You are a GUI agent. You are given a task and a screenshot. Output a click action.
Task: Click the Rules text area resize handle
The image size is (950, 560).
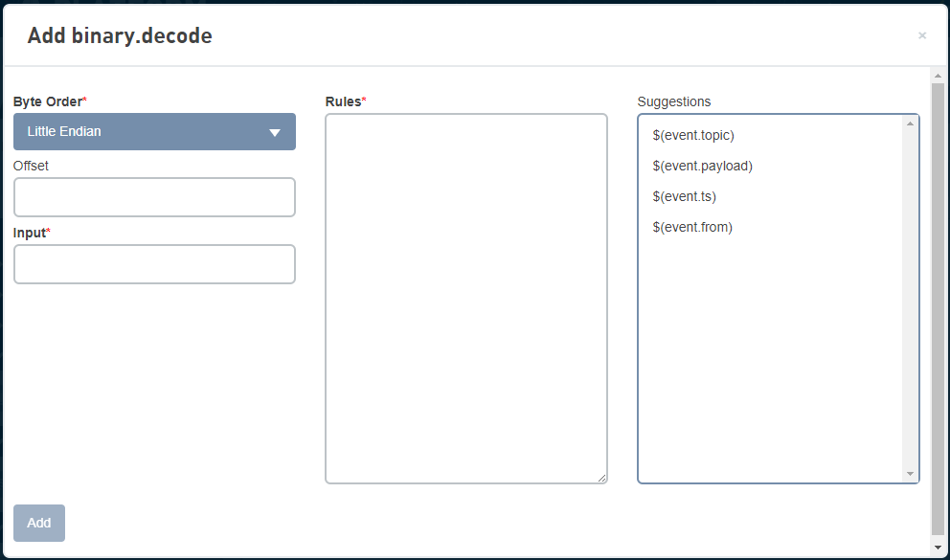pyautogui.click(x=602, y=479)
